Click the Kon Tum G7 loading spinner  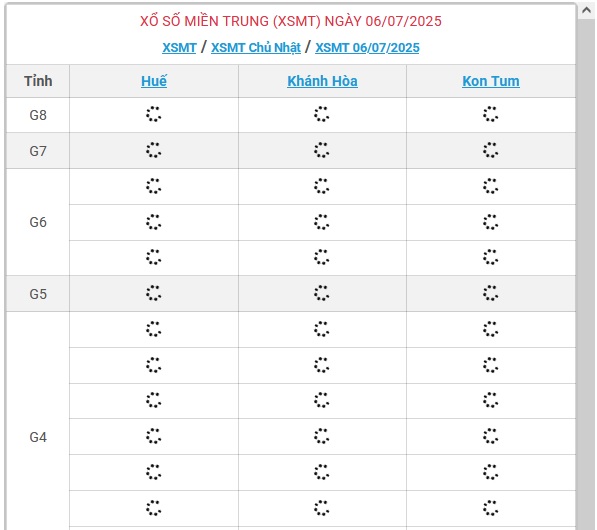[x=490, y=150]
